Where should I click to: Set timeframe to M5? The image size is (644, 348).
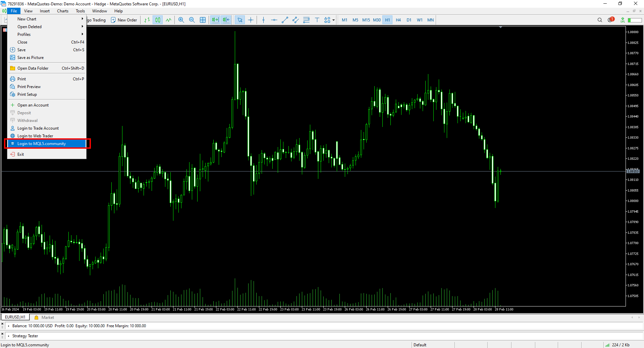pyautogui.click(x=355, y=20)
